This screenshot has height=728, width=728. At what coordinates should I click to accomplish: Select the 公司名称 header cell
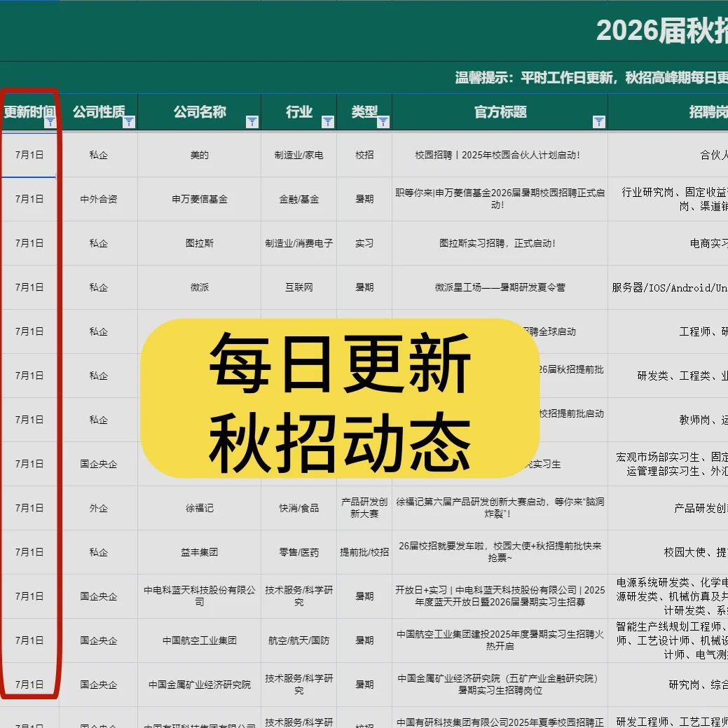200,112
